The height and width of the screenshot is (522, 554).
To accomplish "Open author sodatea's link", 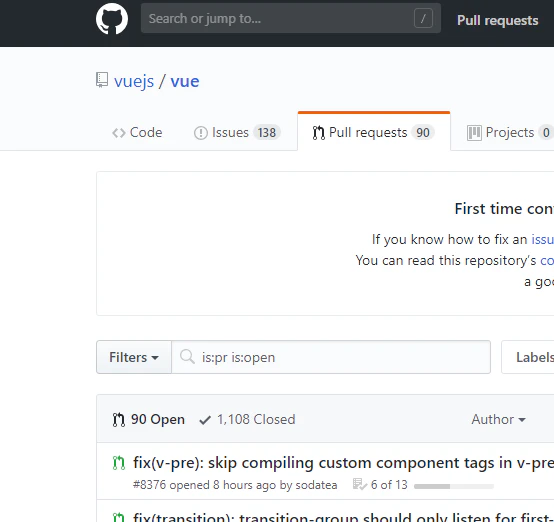I will pos(316,485).
